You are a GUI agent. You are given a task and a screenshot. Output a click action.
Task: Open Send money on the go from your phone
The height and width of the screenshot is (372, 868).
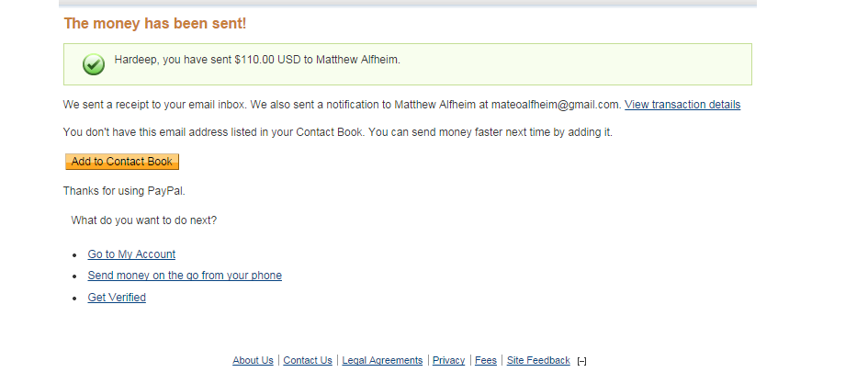click(185, 276)
